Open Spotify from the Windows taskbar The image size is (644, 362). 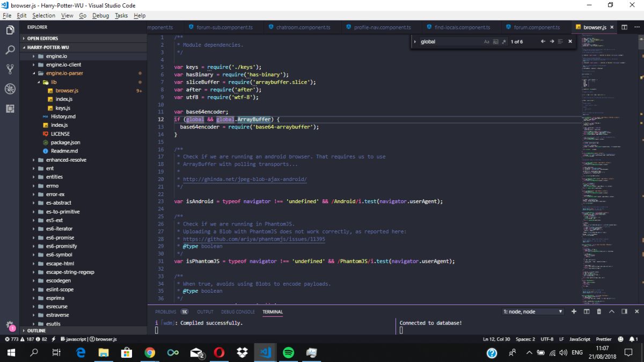pyautogui.click(x=288, y=353)
